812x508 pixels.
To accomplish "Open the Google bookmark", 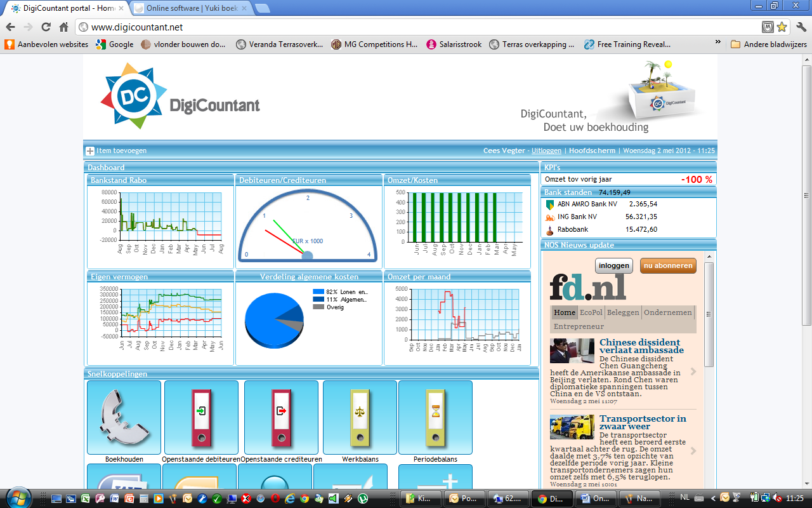I will (x=115, y=44).
